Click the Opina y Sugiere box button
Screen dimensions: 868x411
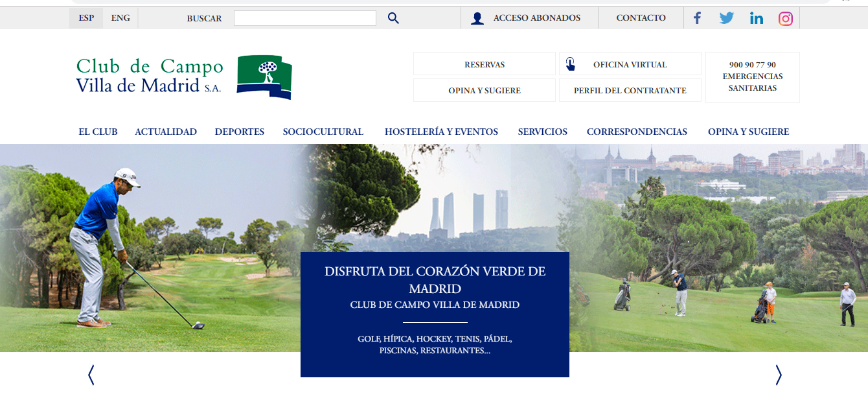point(485,90)
